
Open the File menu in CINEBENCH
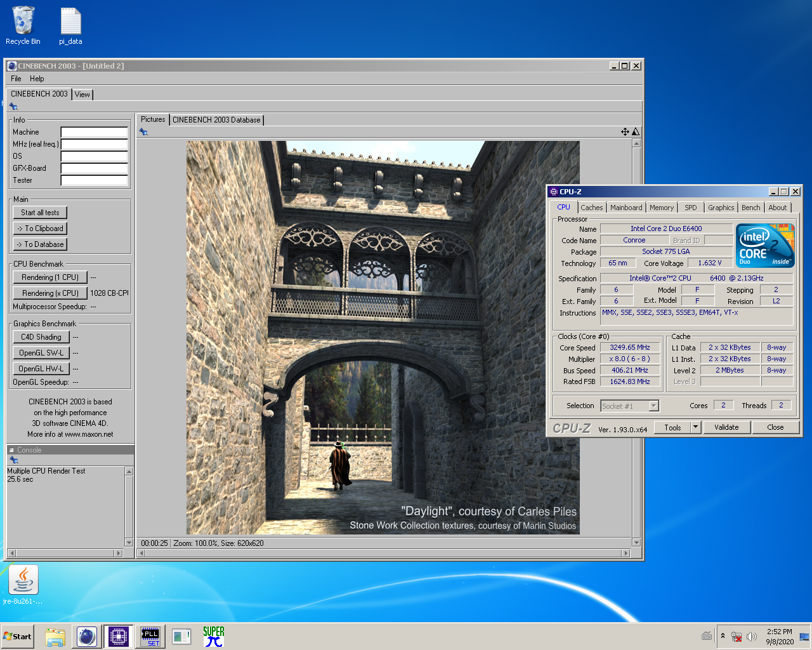(16, 79)
